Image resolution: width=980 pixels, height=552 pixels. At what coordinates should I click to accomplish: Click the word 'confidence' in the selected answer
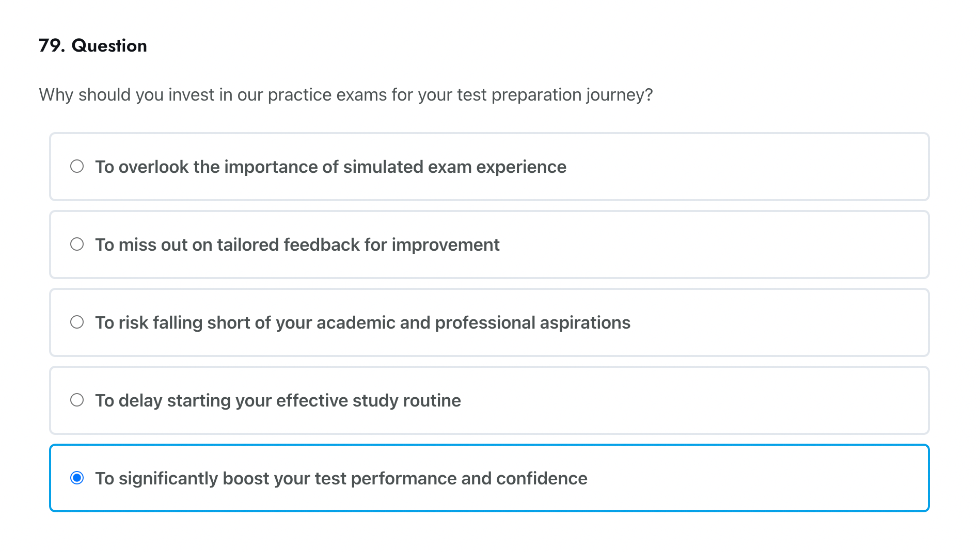tap(542, 479)
